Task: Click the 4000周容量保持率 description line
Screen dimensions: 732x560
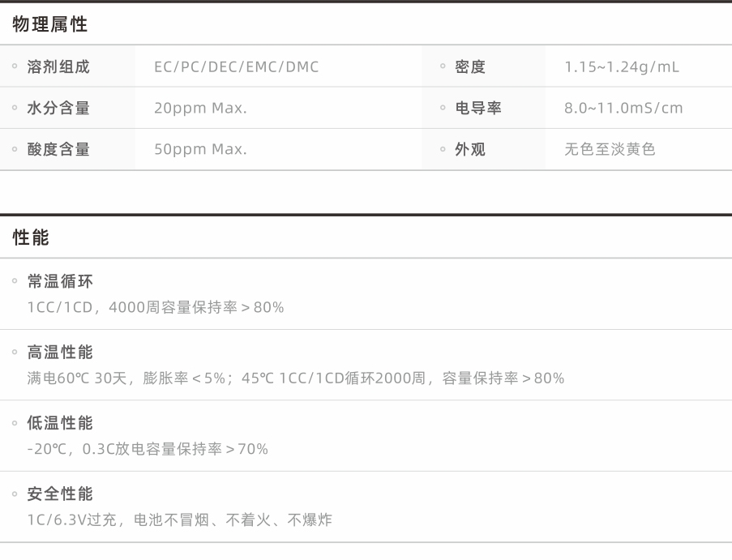Action: coord(156,308)
